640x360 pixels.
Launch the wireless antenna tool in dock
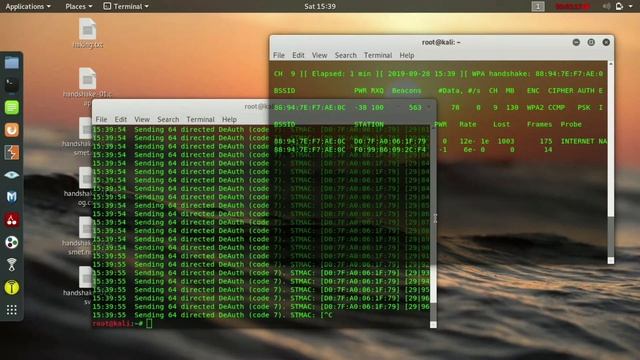tap(11, 265)
